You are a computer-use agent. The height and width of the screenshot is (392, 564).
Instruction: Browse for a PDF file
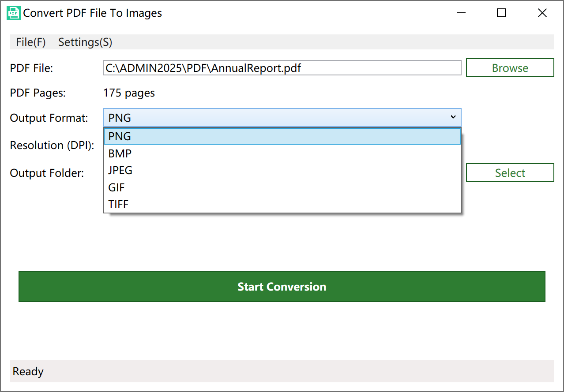(x=510, y=67)
